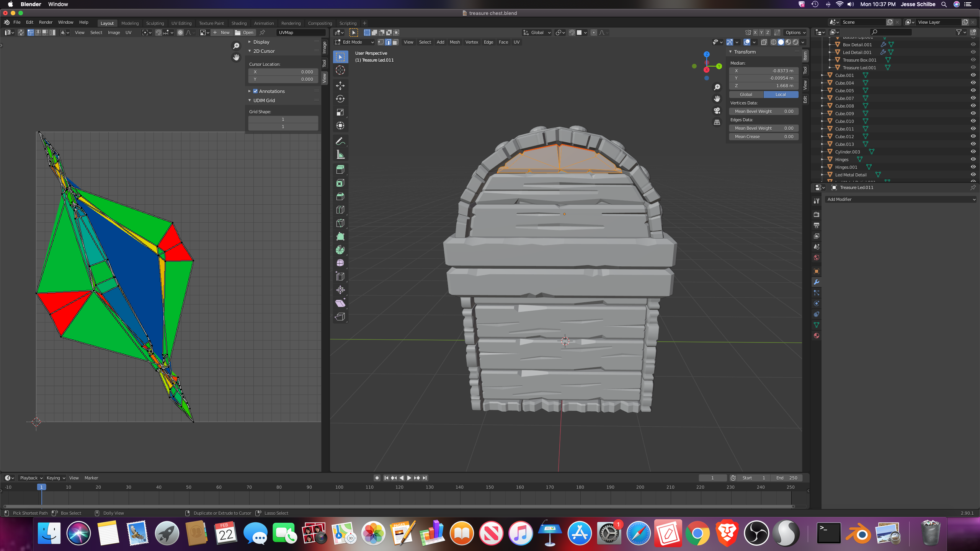The width and height of the screenshot is (980, 551).
Task: Select the Move tool in 3D viewport toolbar
Action: (340, 85)
